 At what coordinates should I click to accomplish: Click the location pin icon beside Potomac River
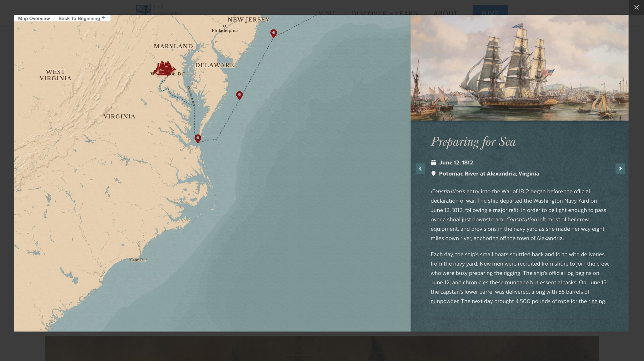(433, 173)
